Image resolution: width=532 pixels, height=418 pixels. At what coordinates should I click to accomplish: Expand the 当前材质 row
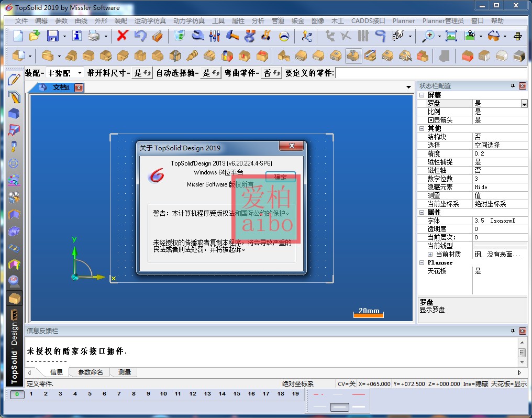click(430, 254)
